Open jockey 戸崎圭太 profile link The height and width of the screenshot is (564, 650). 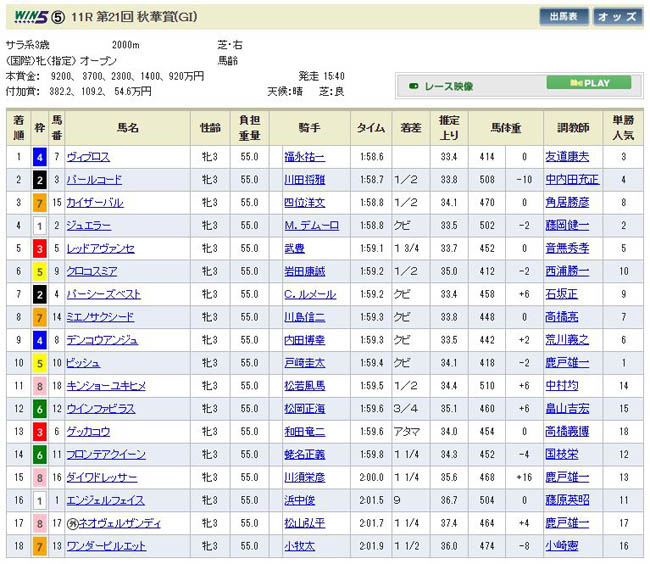(305, 363)
